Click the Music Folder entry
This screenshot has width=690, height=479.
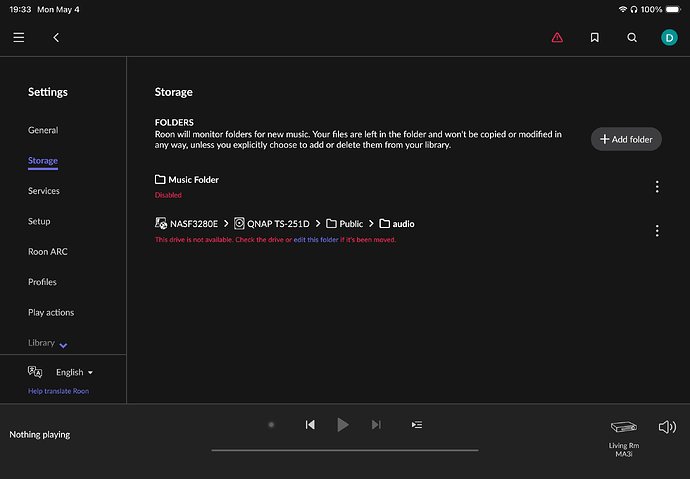187,179
